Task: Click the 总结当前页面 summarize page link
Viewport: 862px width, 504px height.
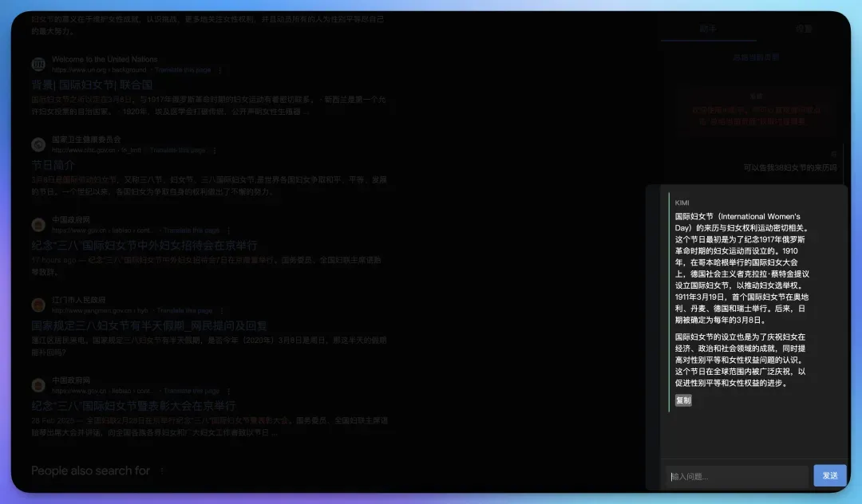Action: [755, 57]
